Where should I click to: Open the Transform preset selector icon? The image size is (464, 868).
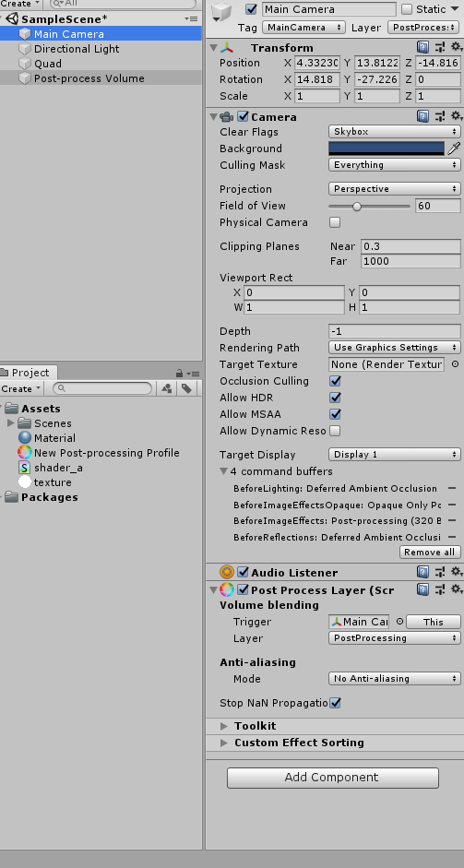[440, 47]
